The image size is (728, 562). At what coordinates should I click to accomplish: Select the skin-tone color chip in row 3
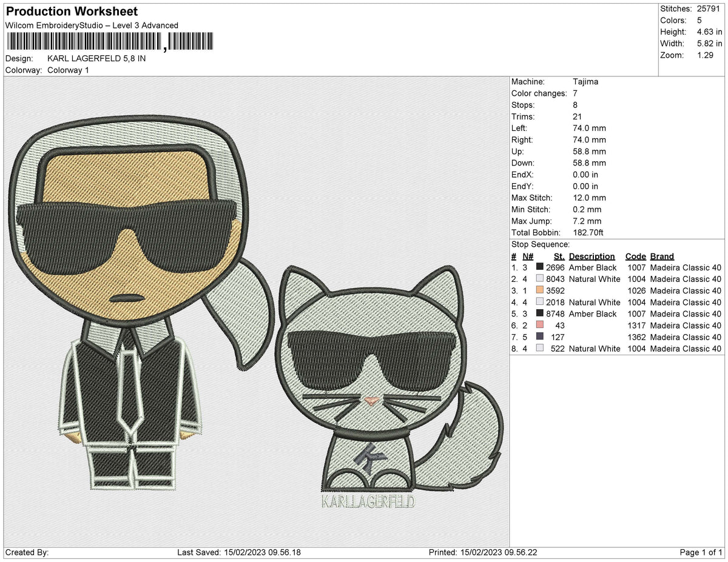539,291
